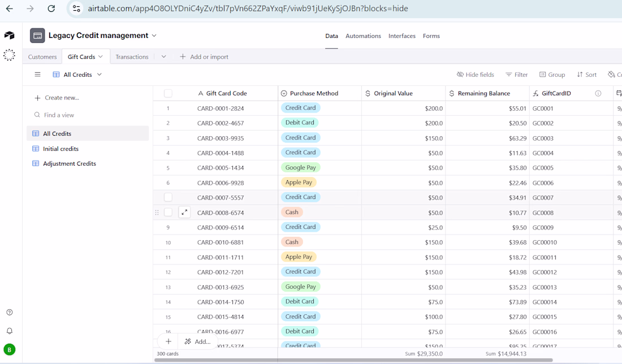Click the Airtable home logo icon
622x364 pixels.
click(x=9, y=36)
